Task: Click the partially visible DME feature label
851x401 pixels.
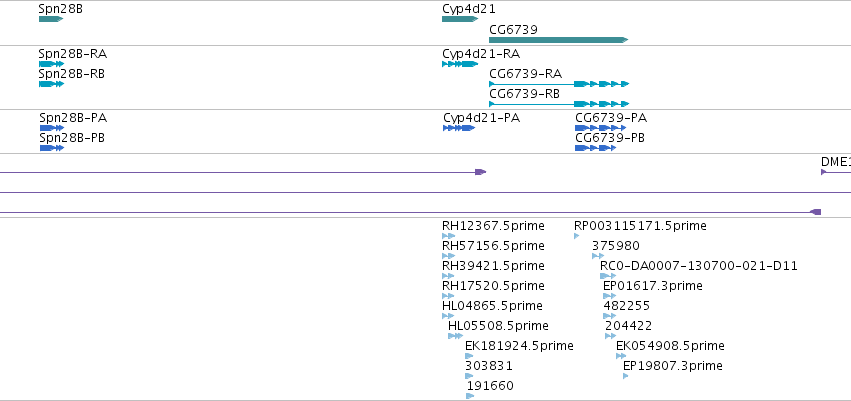Action: (x=836, y=162)
